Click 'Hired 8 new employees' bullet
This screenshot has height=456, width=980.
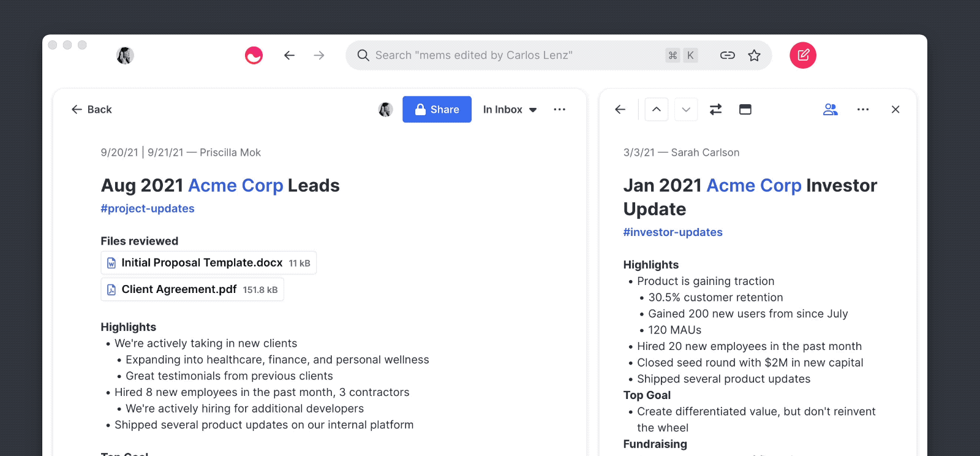(x=262, y=392)
